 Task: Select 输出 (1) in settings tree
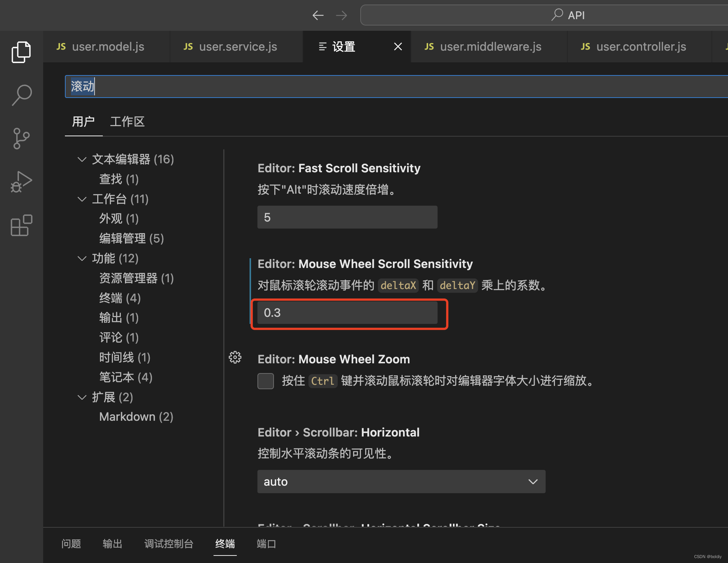[119, 318]
